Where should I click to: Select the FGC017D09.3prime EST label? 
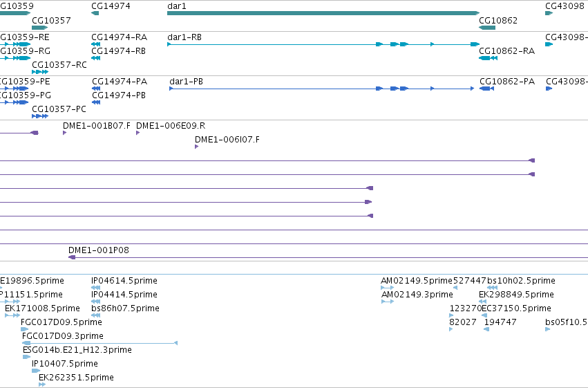[x=63, y=336]
